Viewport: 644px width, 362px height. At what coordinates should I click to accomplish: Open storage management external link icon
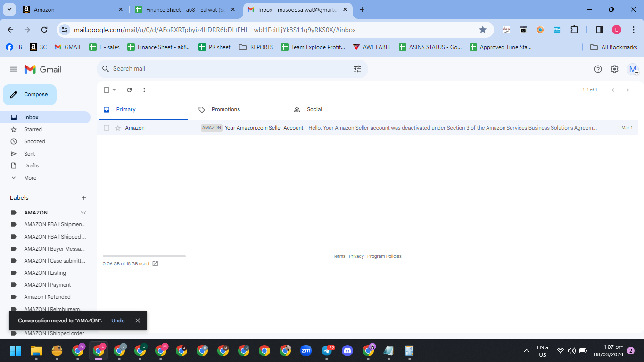click(x=155, y=264)
